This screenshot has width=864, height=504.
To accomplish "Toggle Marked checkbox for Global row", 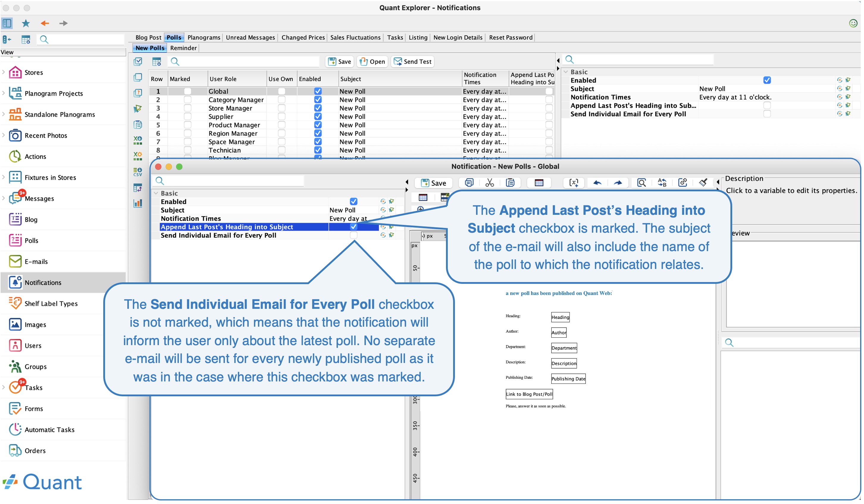I will pyautogui.click(x=187, y=92).
